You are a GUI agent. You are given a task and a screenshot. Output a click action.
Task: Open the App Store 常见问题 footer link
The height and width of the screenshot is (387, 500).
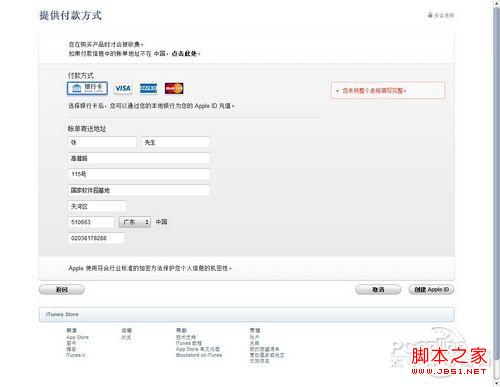coord(198,349)
